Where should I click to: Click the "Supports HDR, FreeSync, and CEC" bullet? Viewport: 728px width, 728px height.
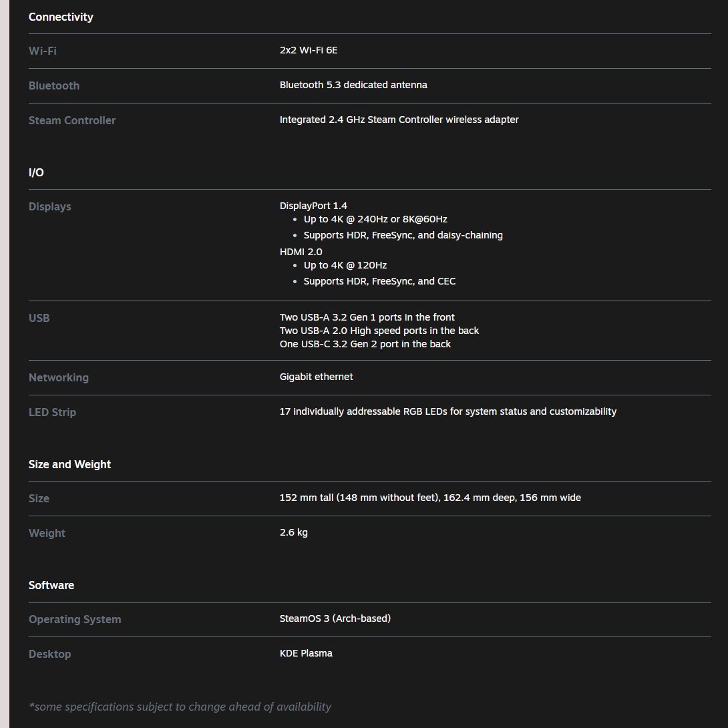379,281
